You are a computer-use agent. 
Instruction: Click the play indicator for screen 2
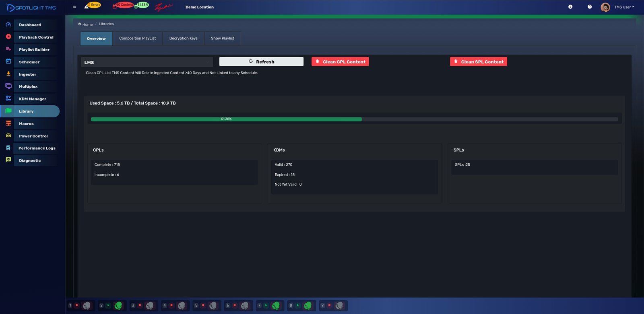point(108,306)
